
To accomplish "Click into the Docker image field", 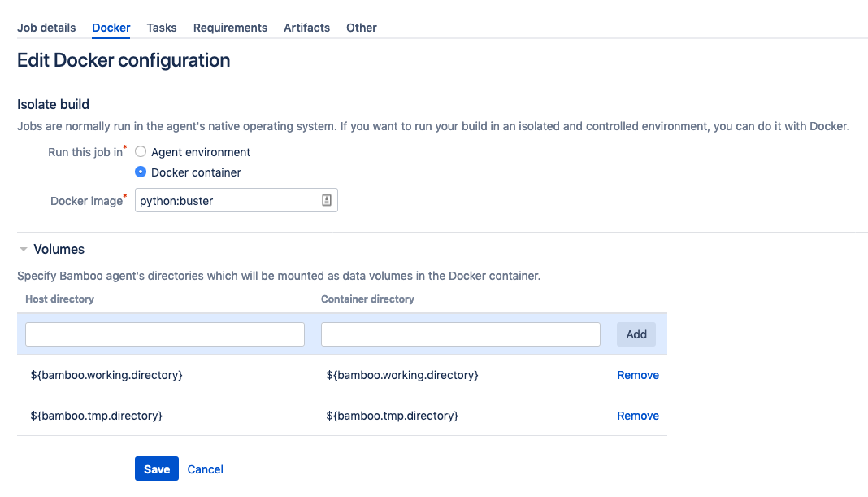I will click(237, 201).
